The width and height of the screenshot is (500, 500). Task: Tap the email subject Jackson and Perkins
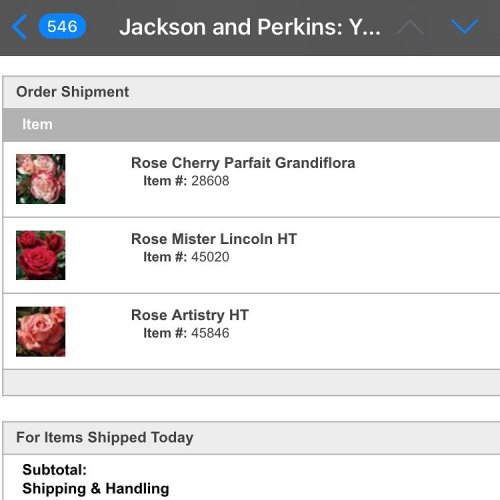250,27
